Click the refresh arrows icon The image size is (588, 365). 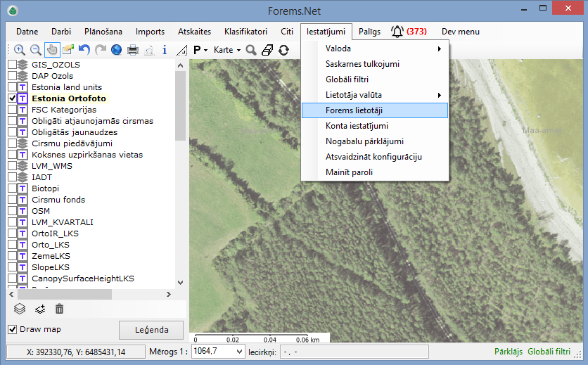[283, 50]
